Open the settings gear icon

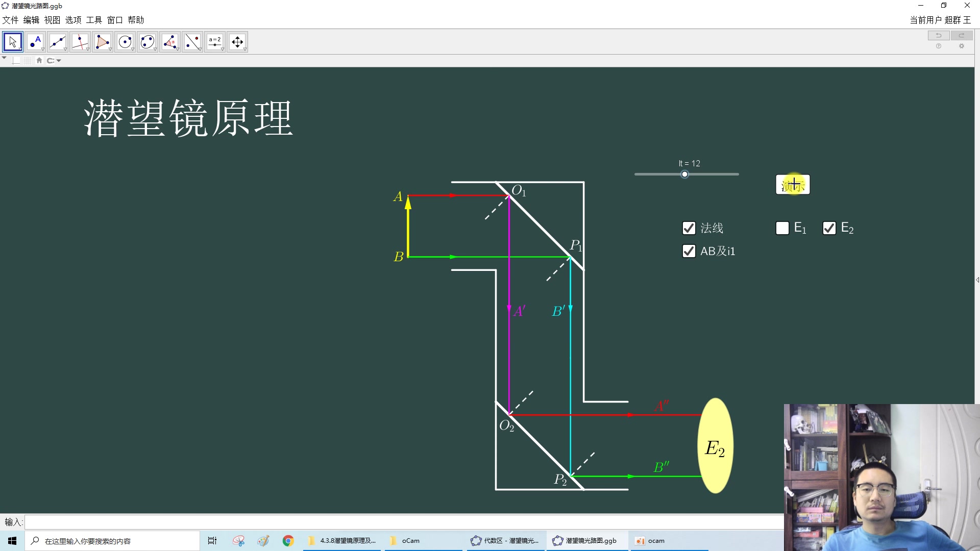click(962, 46)
